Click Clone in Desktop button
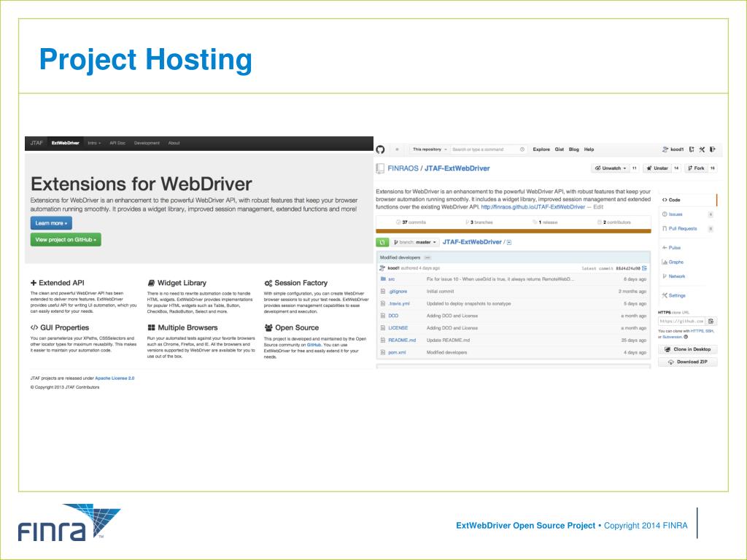This screenshot has height=560, width=747. coord(687,349)
